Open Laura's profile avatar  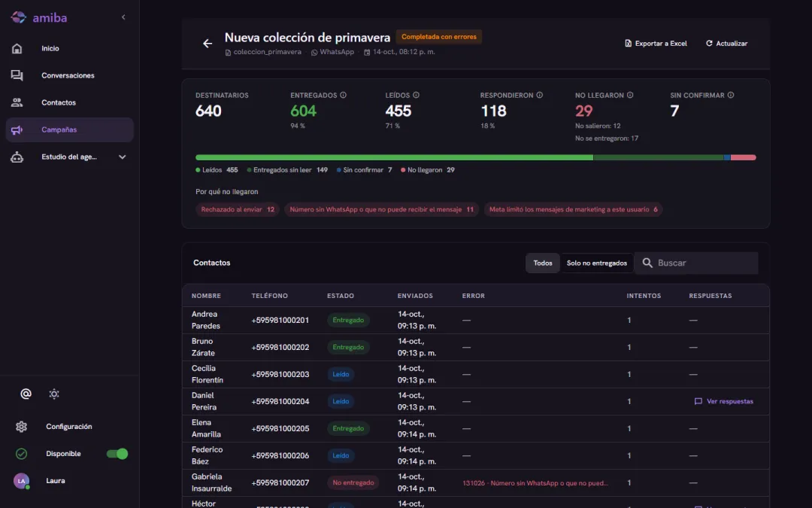click(x=21, y=481)
